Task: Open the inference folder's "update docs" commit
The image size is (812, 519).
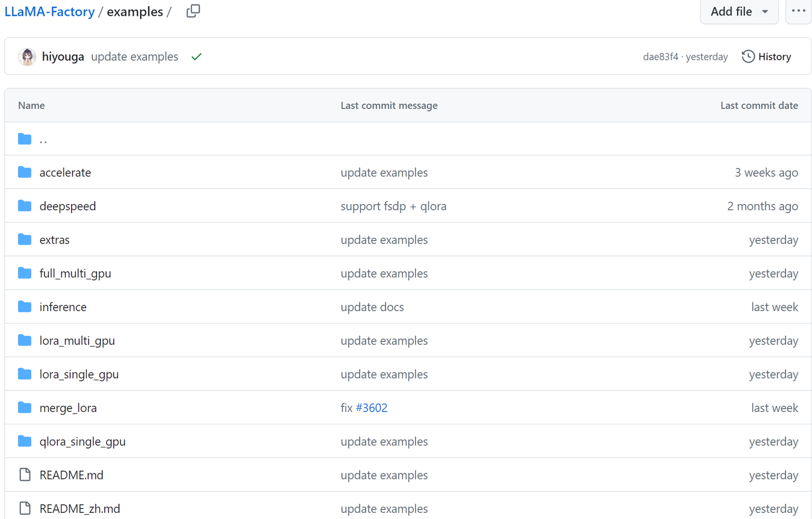Action: [372, 307]
